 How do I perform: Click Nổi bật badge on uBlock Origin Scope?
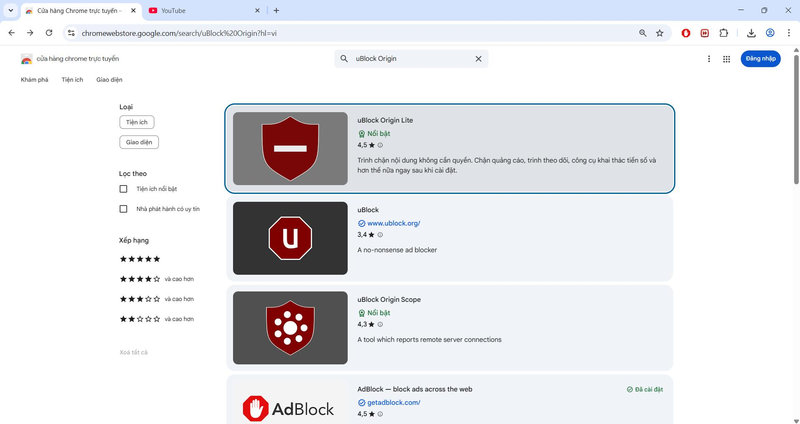[374, 313]
